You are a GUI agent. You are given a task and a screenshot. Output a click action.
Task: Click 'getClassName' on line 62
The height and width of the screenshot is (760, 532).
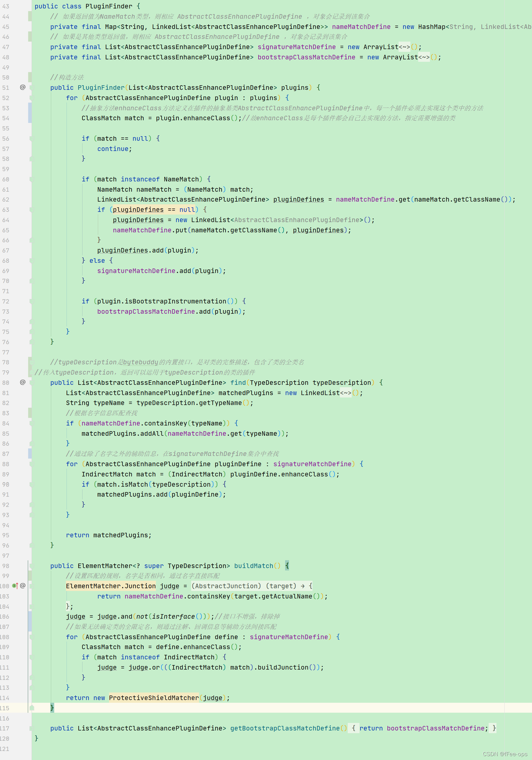(x=477, y=199)
